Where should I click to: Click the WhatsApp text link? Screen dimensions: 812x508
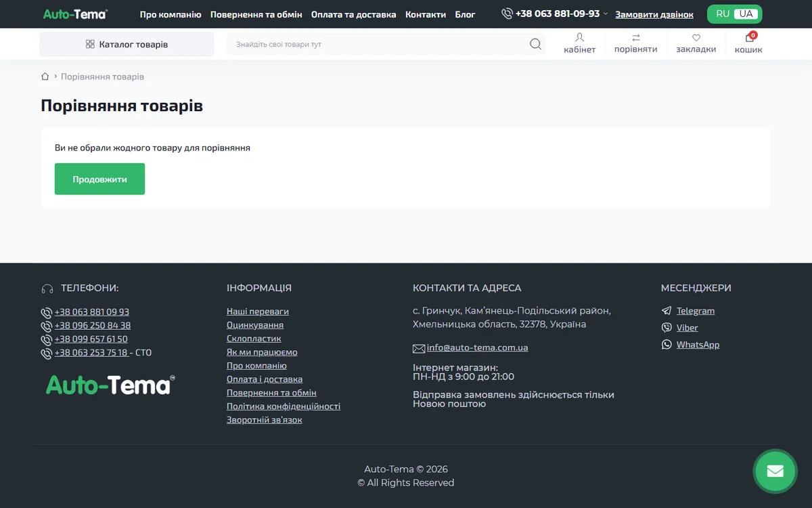tap(698, 345)
